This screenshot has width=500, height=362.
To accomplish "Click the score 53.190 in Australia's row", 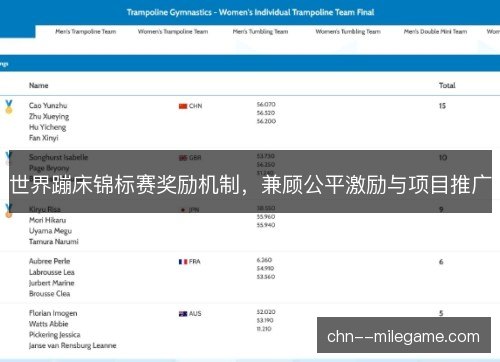I will [265, 320].
